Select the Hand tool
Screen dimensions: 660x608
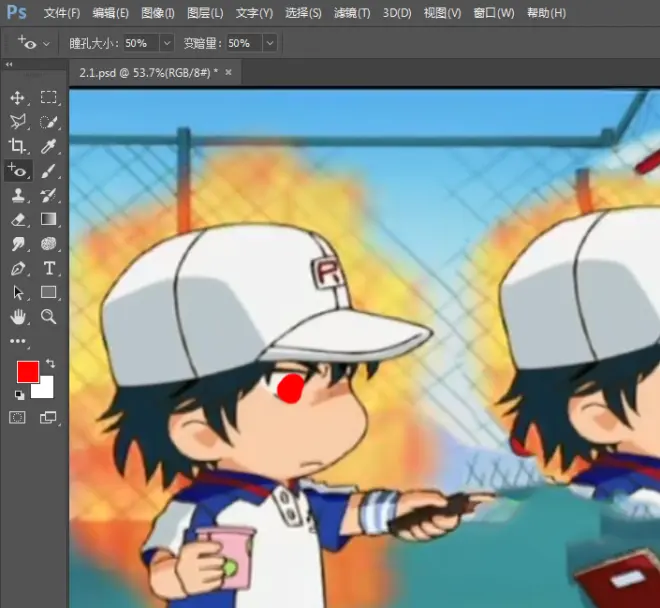tap(18, 317)
